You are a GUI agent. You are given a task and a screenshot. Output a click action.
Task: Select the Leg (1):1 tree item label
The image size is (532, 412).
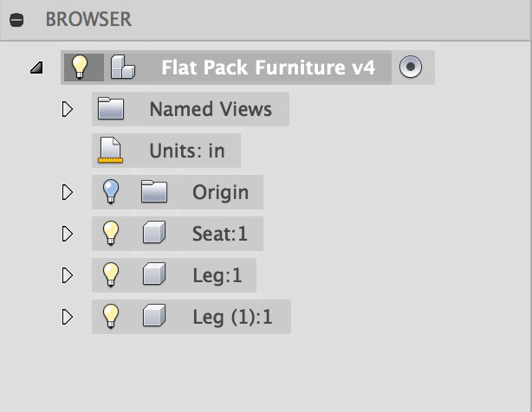pos(232,317)
